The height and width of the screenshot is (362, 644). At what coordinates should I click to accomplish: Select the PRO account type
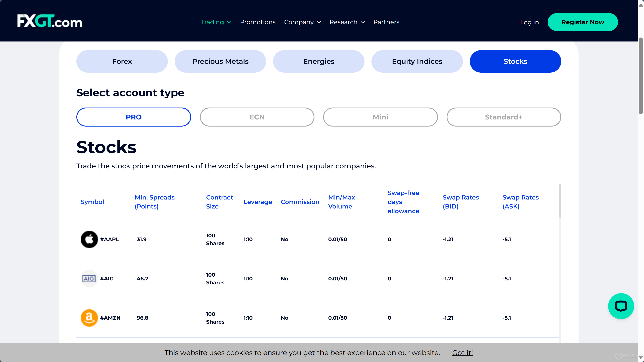coord(134,117)
